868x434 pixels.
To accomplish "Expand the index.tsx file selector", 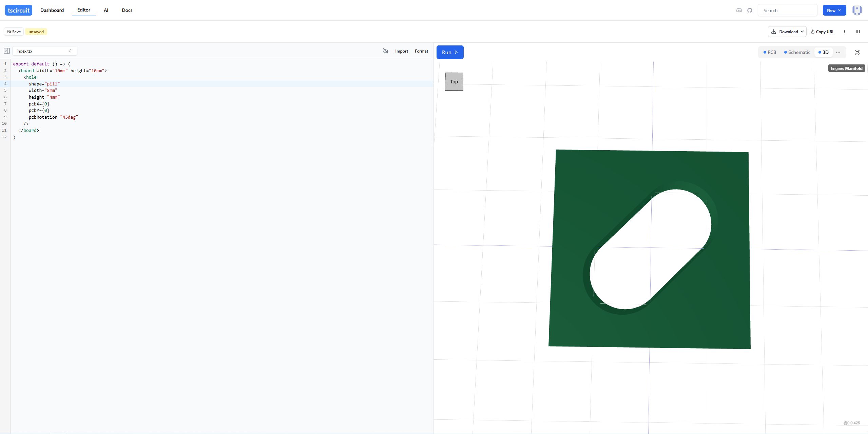I will [44, 51].
